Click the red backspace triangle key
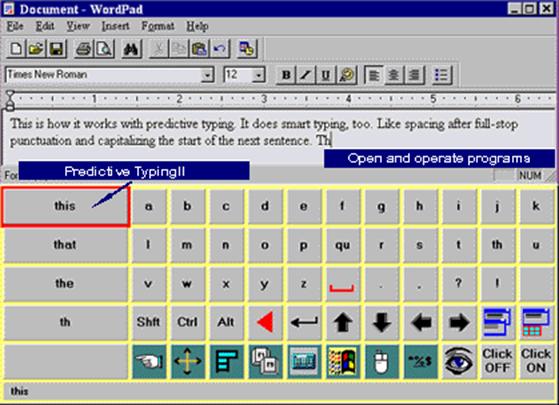The height and width of the screenshot is (405, 559). click(265, 322)
